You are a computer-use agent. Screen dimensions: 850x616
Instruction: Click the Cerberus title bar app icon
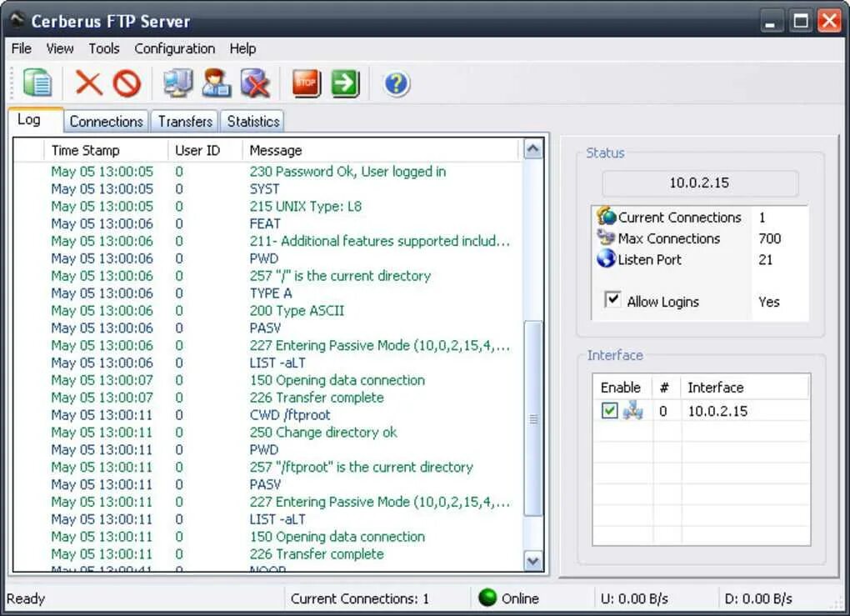(x=17, y=20)
